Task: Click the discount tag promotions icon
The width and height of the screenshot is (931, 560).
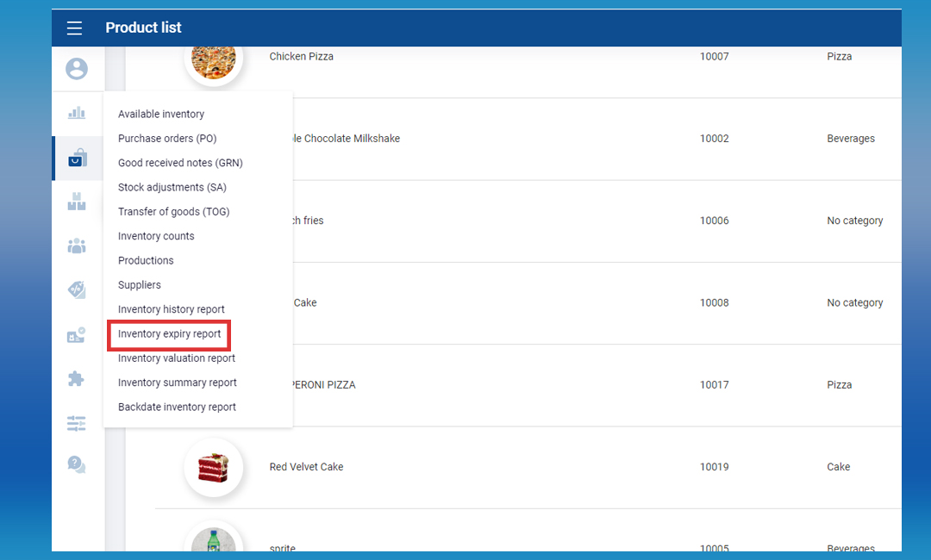Action: (x=77, y=290)
